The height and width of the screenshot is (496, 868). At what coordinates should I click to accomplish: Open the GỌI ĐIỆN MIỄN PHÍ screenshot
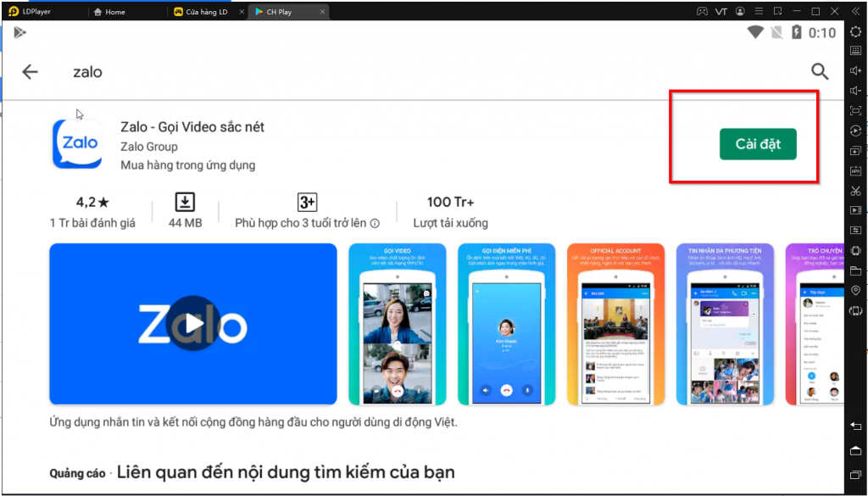[x=506, y=324]
